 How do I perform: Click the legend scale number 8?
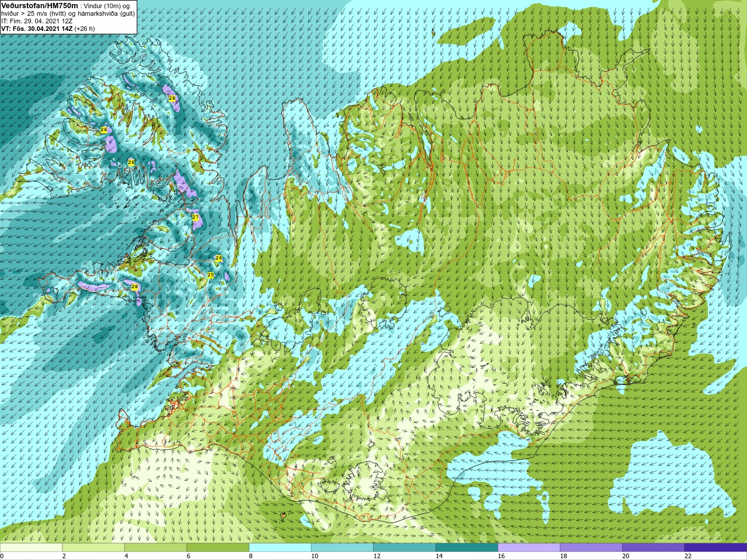251,556
